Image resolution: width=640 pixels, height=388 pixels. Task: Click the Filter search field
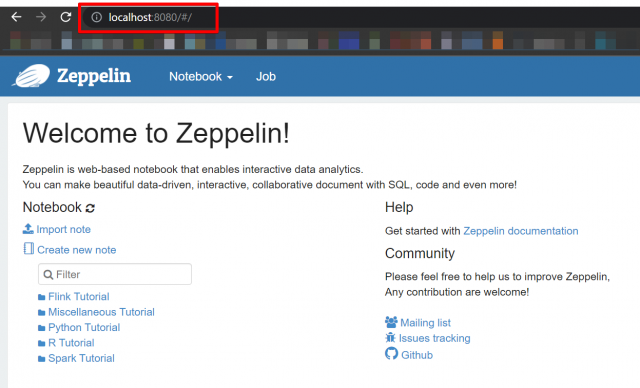115,274
